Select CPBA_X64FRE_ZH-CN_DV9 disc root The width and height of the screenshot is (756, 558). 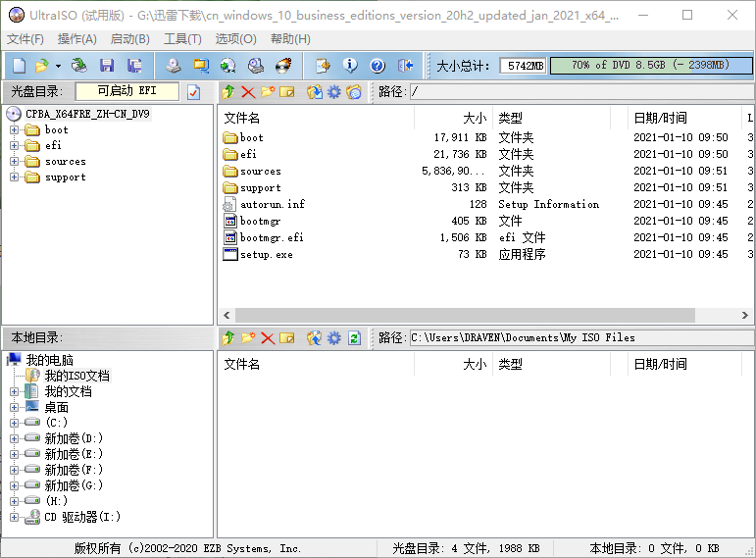coord(87,114)
